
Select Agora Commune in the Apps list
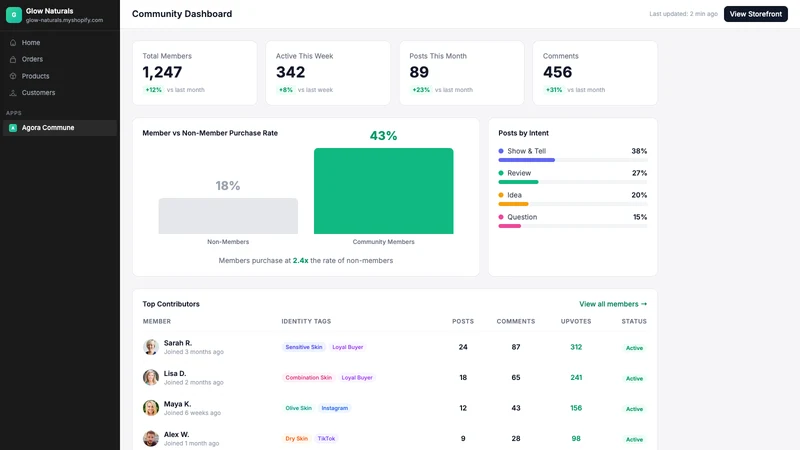pyautogui.click(x=60, y=128)
